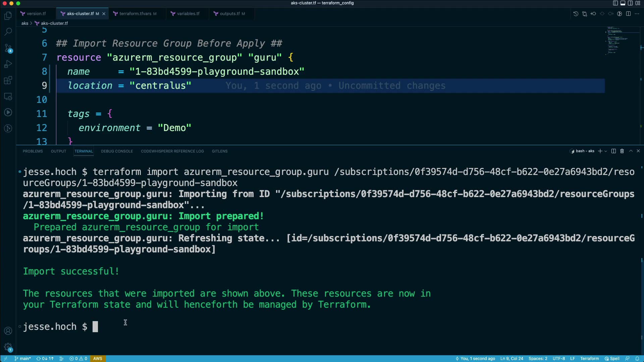Open the Run and Debug view

click(8, 64)
